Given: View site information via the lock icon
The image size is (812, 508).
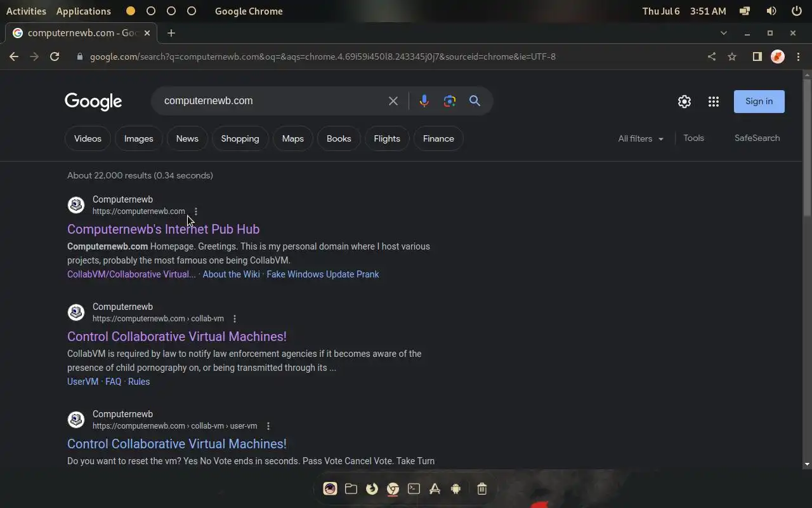Looking at the screenshot, I should 79,57.
